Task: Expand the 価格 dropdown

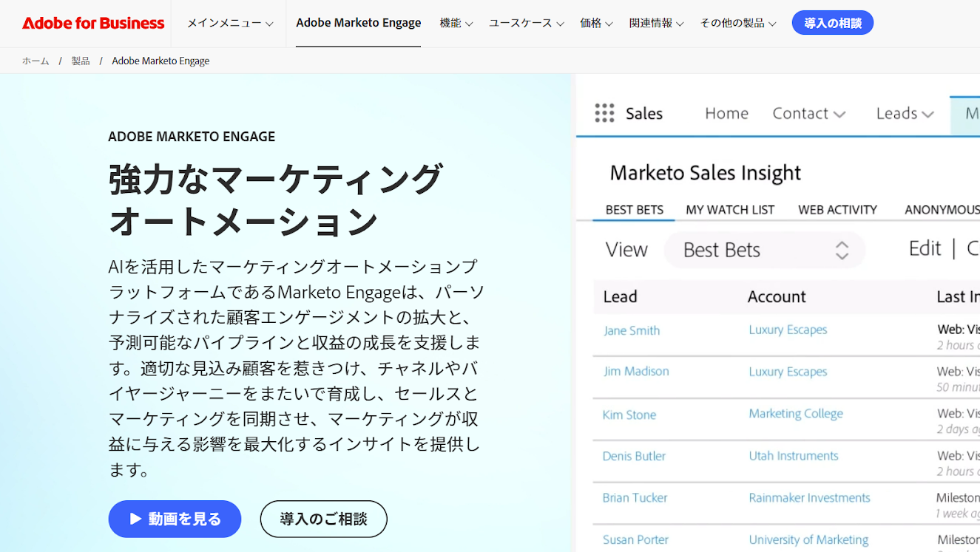Action: coord(596,23)
